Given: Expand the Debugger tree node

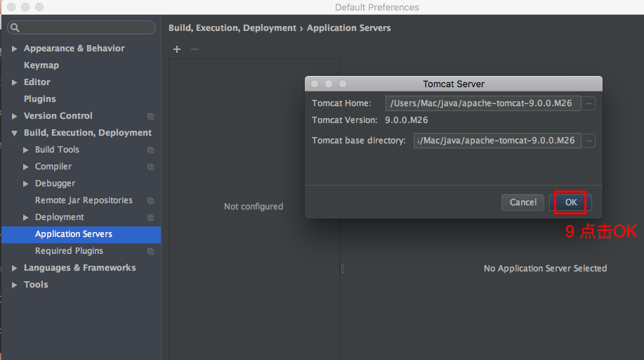Looking at the screenshot, I should 25,184.
